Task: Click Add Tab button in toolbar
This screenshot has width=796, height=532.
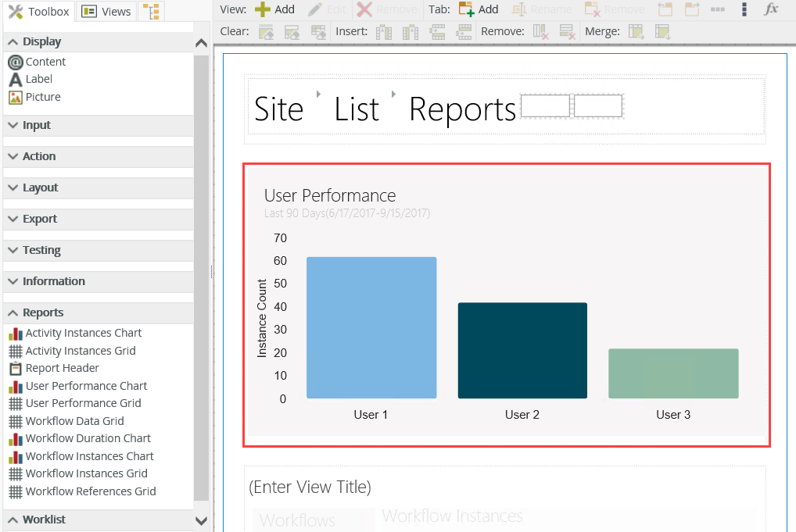Action: click(479, 9)
